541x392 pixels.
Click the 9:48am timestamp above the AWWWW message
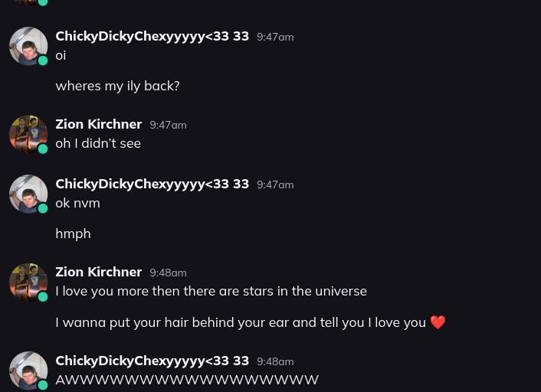pyautogui.click(x=275, y=361)
